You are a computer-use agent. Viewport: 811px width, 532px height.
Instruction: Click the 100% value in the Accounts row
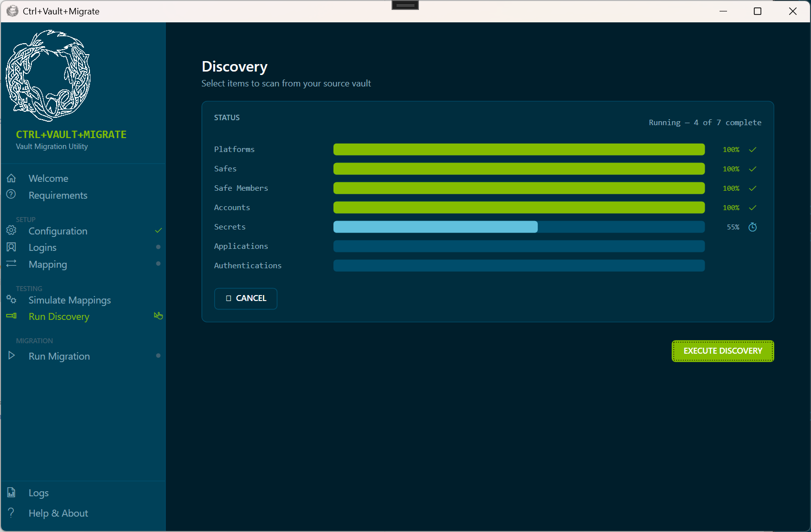(x=731, y=208)
